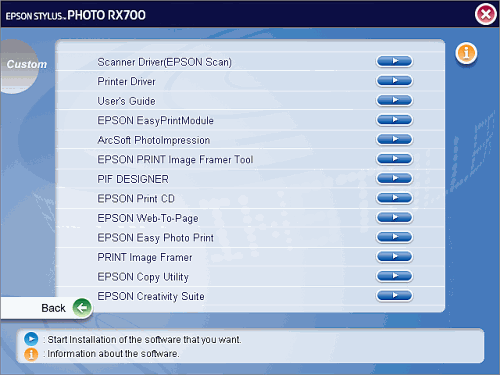
Task: Click the orange info legend icon at bottom
Action: pyautogui.click(x=31, y=354)
